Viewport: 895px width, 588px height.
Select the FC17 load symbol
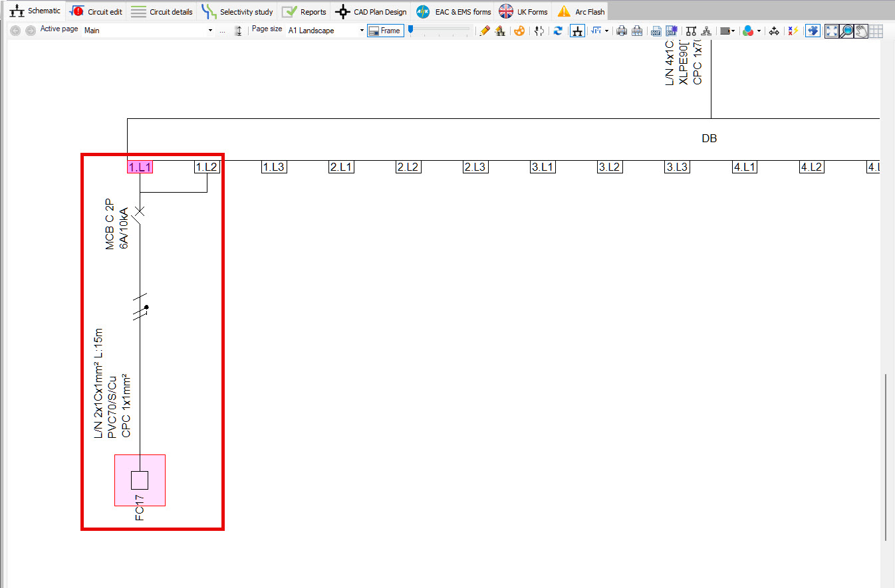click(140, 480)
